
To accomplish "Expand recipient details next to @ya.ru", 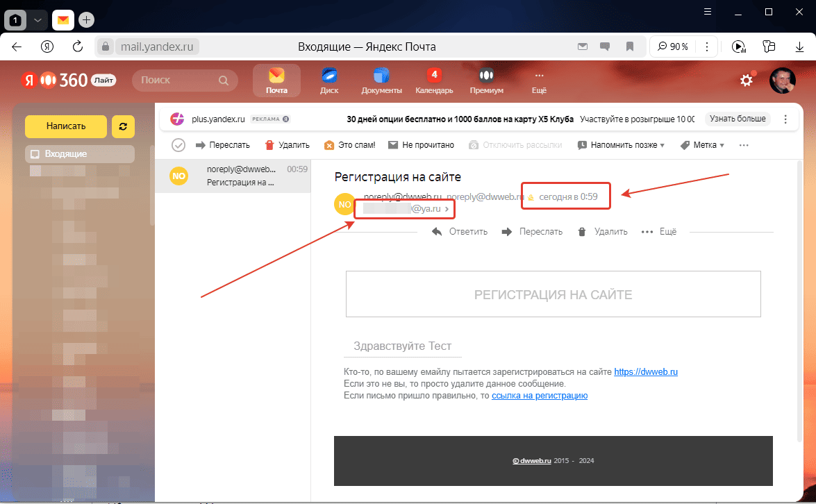I will [x=447, y=209].
